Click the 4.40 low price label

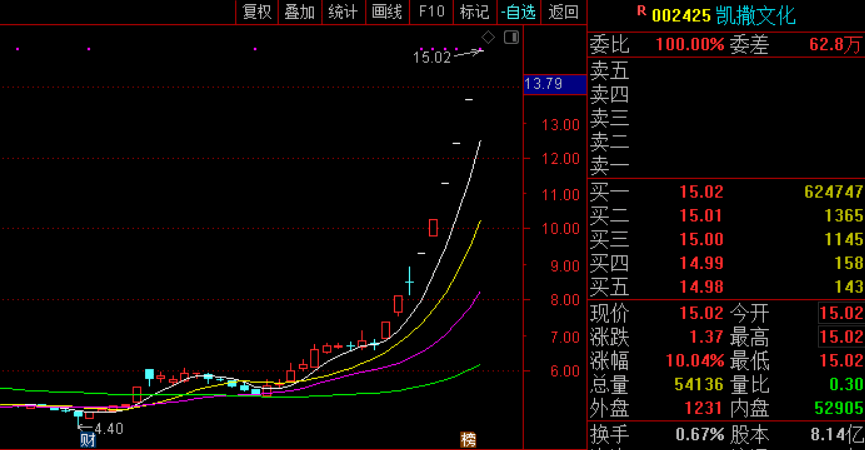(109, 428)
